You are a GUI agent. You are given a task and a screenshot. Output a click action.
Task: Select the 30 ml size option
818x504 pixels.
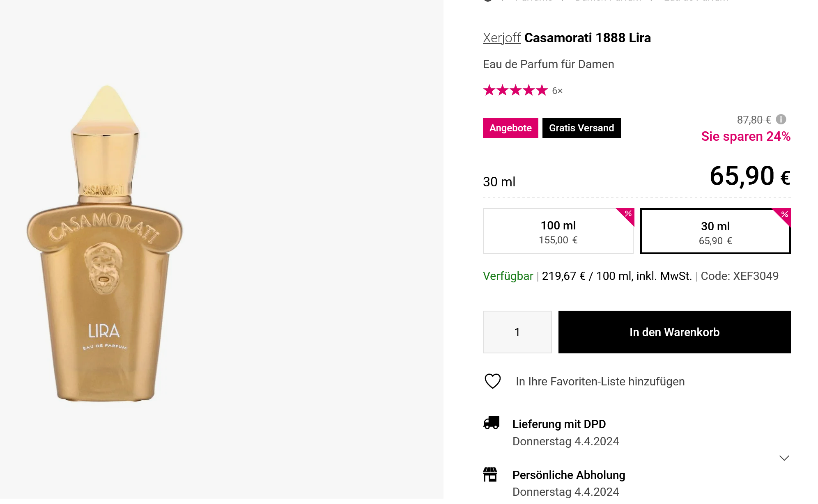point(715,231)
